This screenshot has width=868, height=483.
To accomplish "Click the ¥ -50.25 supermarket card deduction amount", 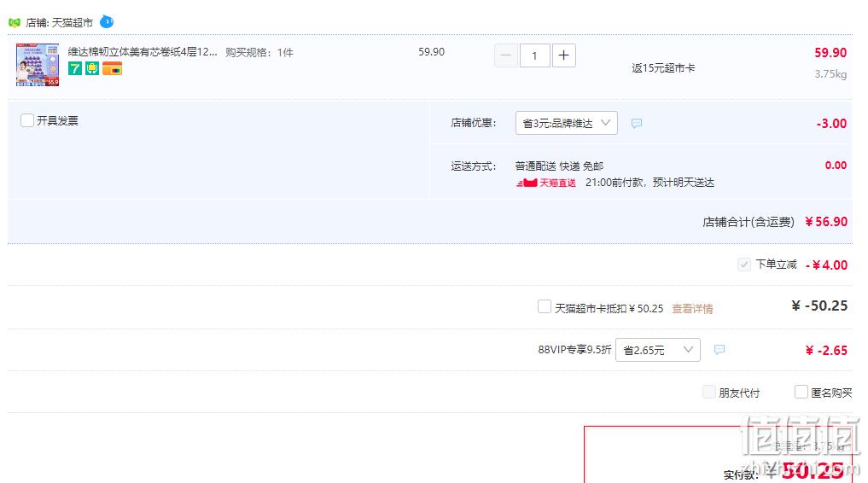I will click(819, 306).
